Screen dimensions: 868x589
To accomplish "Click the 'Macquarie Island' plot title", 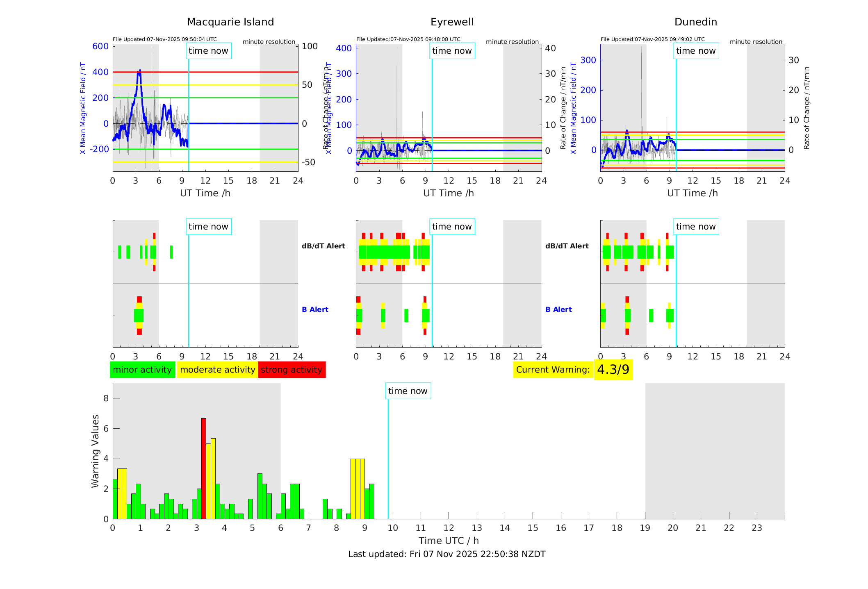I will tap(230, 22).
